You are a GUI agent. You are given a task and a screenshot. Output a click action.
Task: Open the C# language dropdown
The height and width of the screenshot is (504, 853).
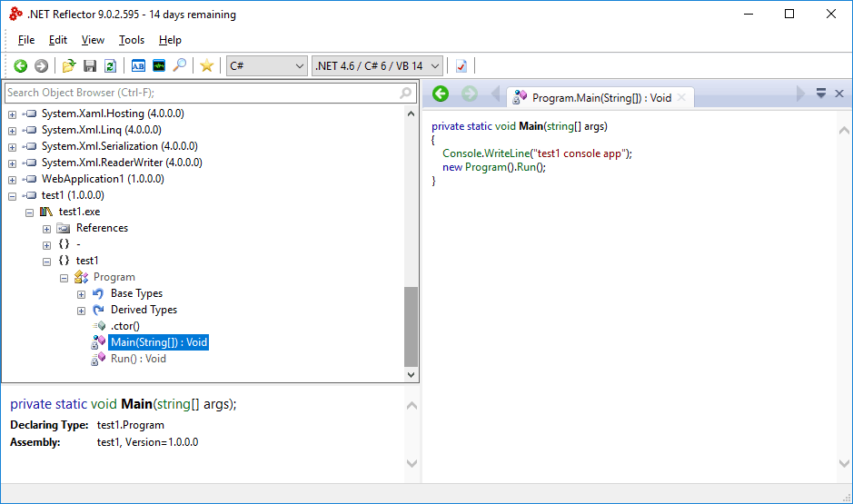click(x=267, y=65)
